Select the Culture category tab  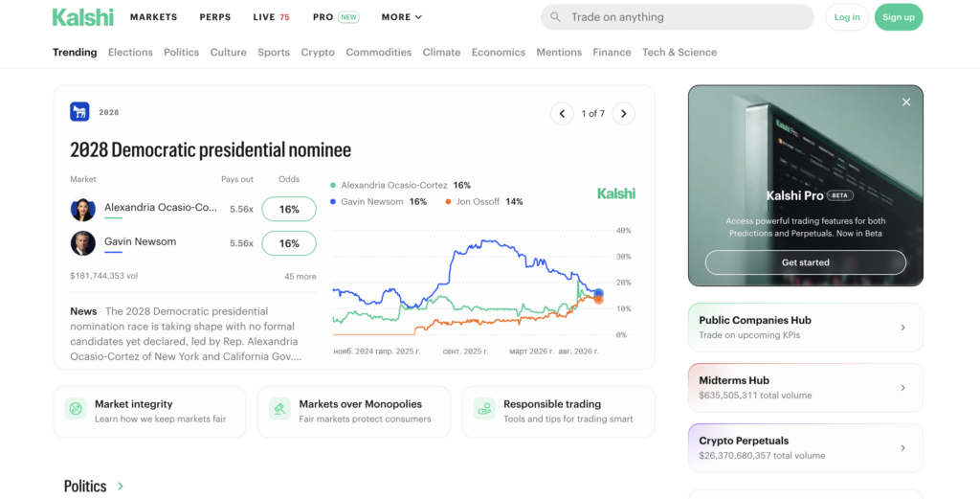click(228, 52)
